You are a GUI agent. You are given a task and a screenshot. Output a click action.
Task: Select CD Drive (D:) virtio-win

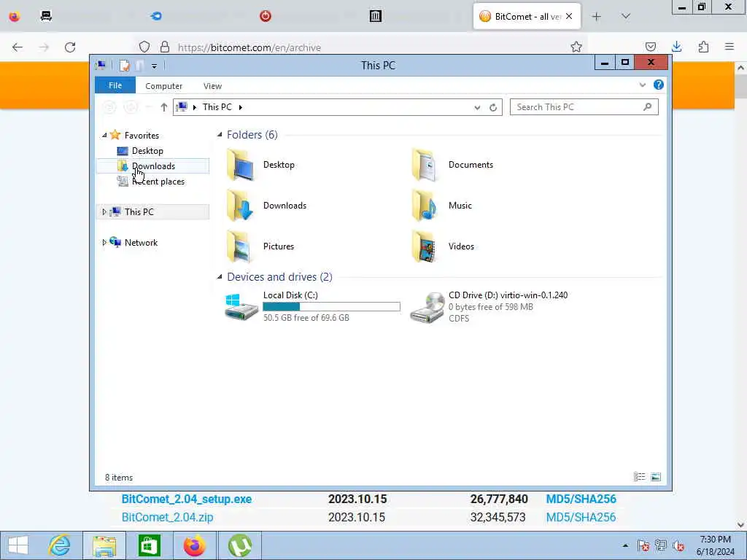coord(489,306)
